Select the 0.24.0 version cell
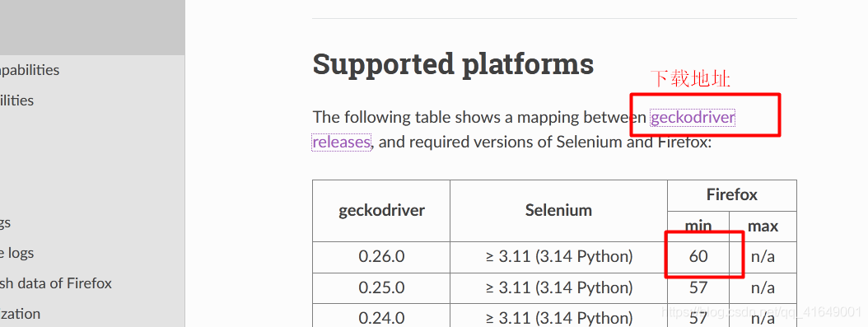Image resolution: width=868 pixels, height=327 pixels. pyautogui.click(x=381, y=318)
